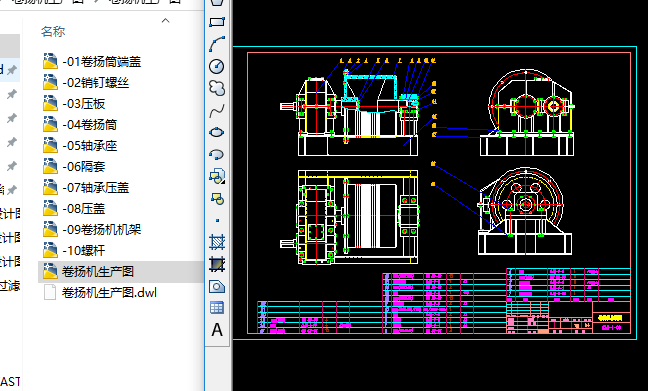
Task: Select the highlighted drawing file 卷扬机生产图
Action: (x=88, y=272)
